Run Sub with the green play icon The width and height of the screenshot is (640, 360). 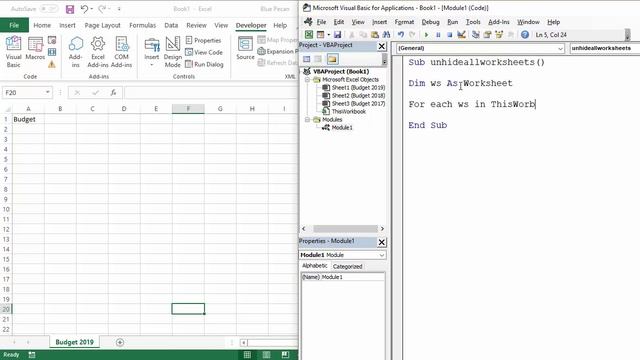pyautogui.click(x=427, y=35)
